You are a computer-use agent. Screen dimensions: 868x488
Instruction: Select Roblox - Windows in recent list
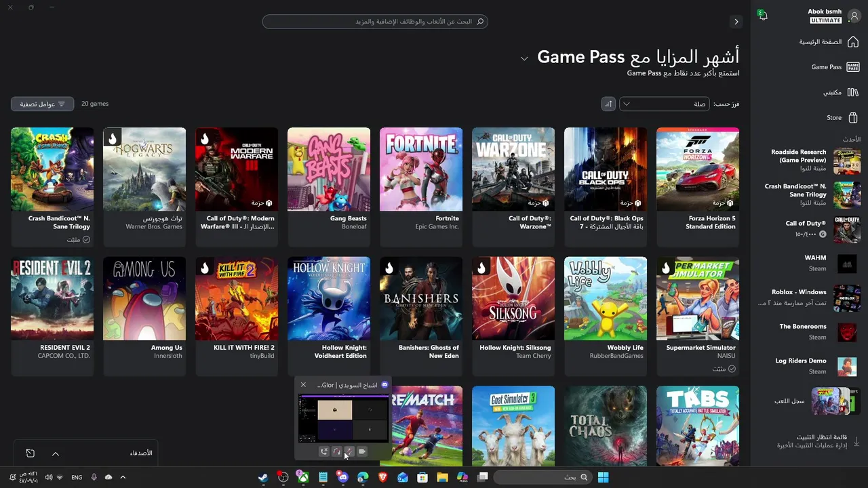810,298
